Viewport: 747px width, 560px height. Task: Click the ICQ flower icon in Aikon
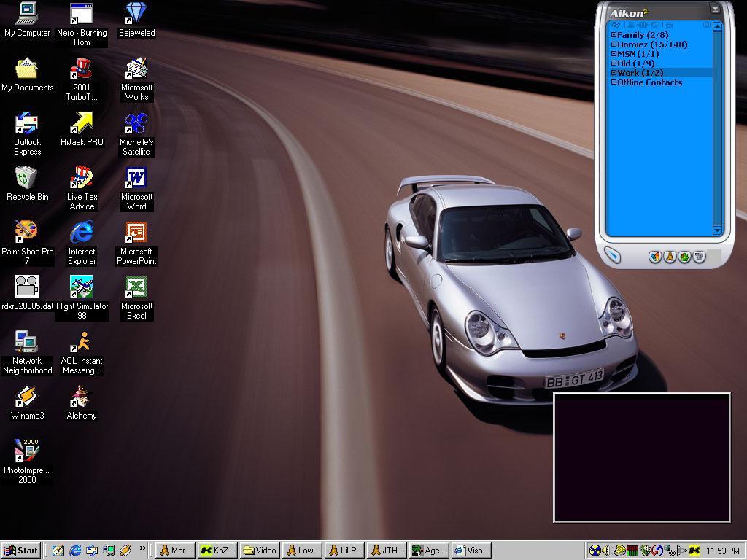click(x=684, y=257)
